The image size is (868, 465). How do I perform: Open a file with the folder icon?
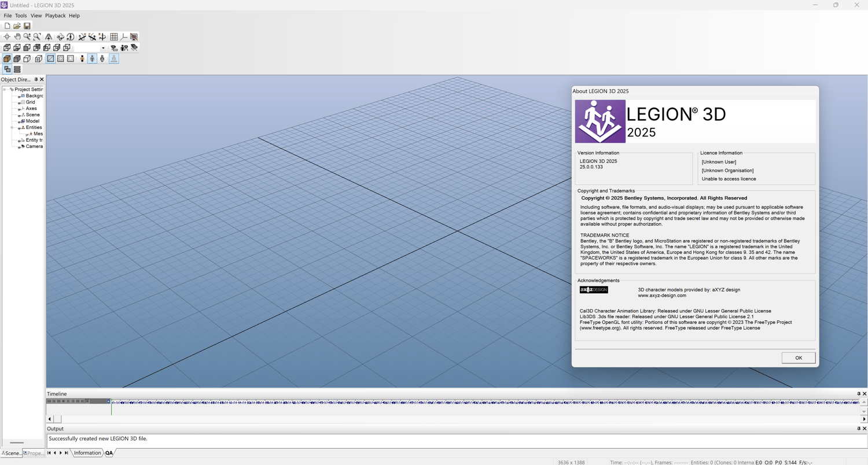click(17, 26)
